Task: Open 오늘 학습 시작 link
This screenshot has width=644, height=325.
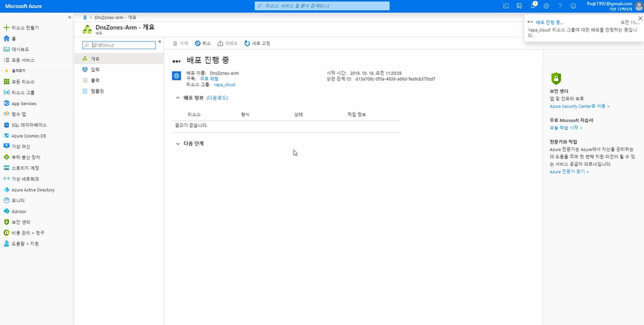Action: (x=565, y=127)
